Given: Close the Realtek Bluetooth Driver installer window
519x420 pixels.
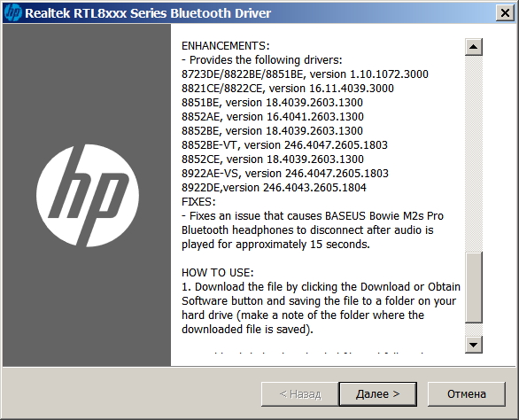Looking at the screenshot, I should [505, 13].
